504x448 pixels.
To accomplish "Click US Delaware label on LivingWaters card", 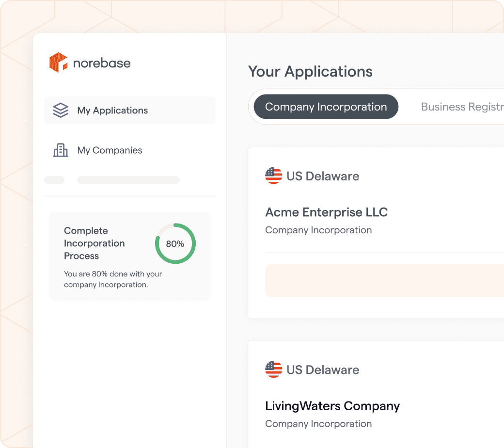I will pos(323,369).
